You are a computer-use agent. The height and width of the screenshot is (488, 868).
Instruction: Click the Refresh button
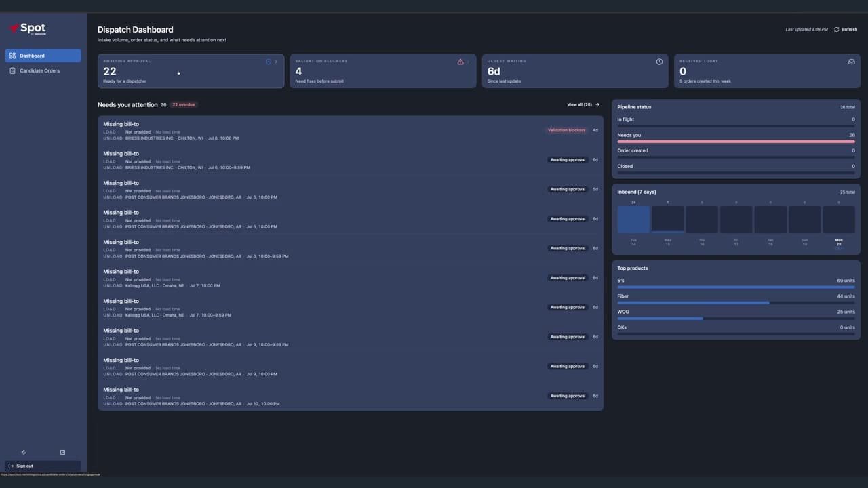click(x=846, y=30)
